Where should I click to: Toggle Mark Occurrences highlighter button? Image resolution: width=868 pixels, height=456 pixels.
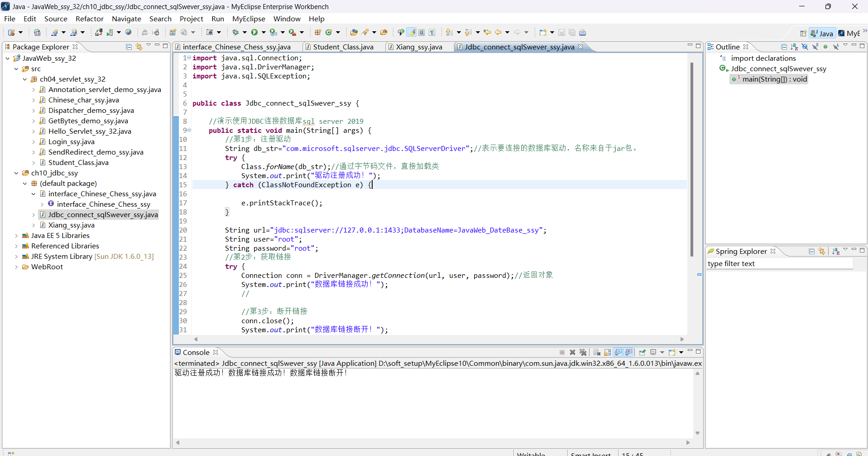click(412, 32)
